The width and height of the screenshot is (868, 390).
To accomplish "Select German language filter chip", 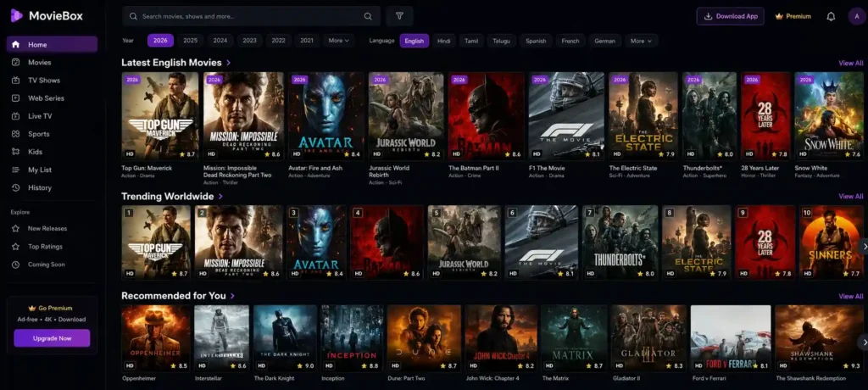I will (605, 41).
